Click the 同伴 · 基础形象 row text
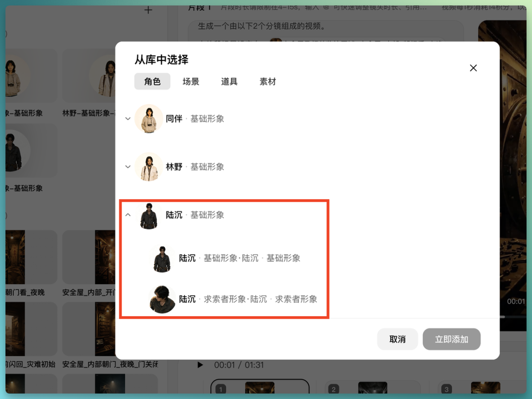The image size is (532, 399). point(195,118)
